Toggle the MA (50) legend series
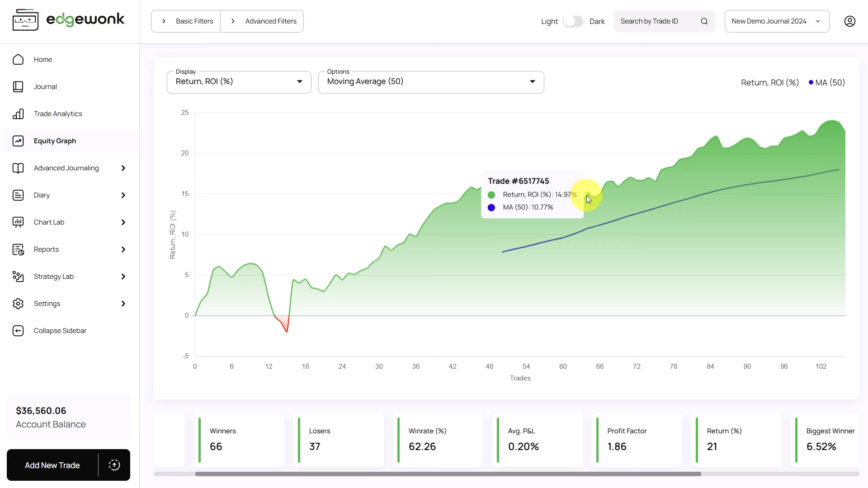Screen dimensions: 868x488 pos(827,83)
